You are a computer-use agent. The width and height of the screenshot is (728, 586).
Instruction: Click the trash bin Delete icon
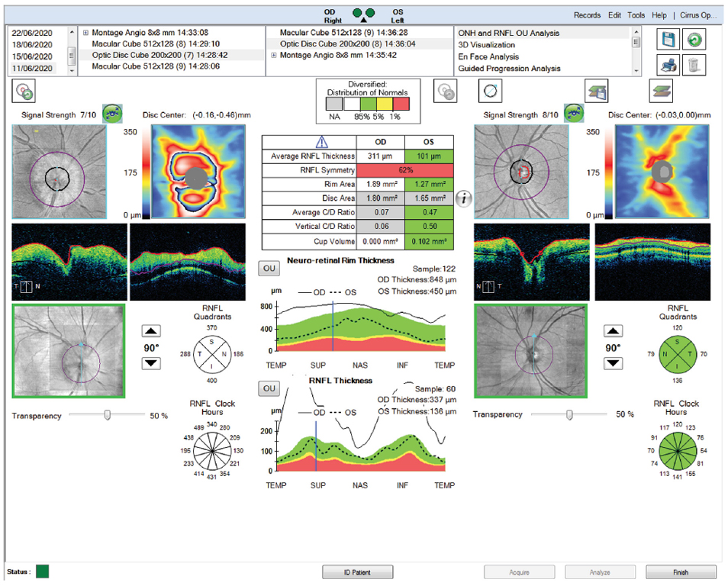[693, 65]
